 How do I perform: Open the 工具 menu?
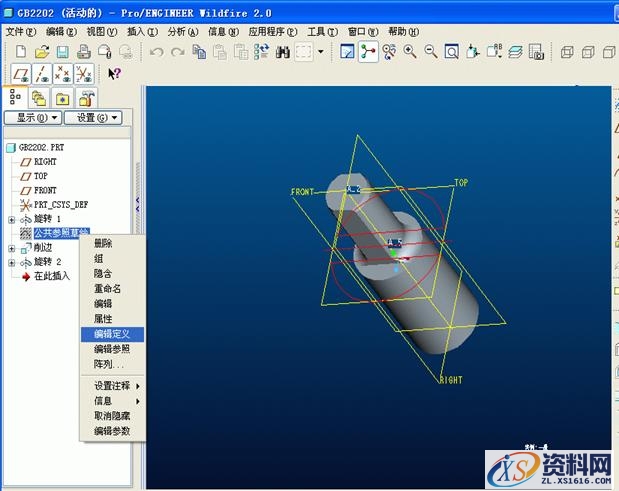point(323,32)
